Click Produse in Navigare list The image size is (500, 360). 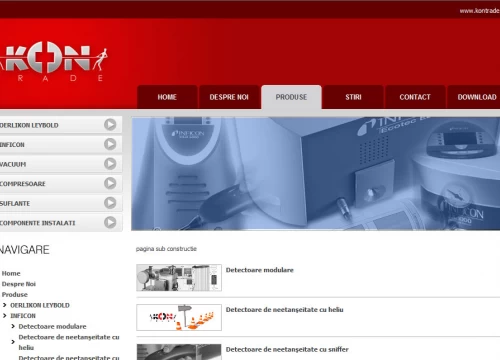point(15,295)
